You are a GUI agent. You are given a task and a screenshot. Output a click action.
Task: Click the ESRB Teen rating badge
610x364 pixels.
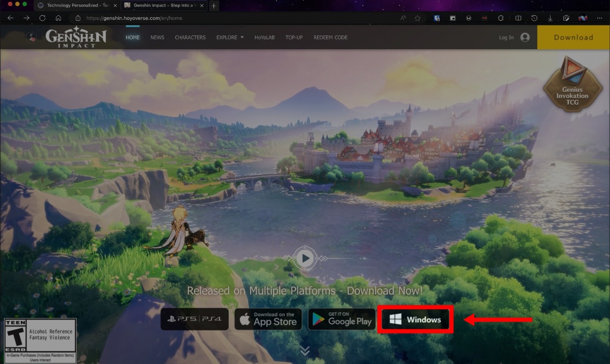pos(40,341)
